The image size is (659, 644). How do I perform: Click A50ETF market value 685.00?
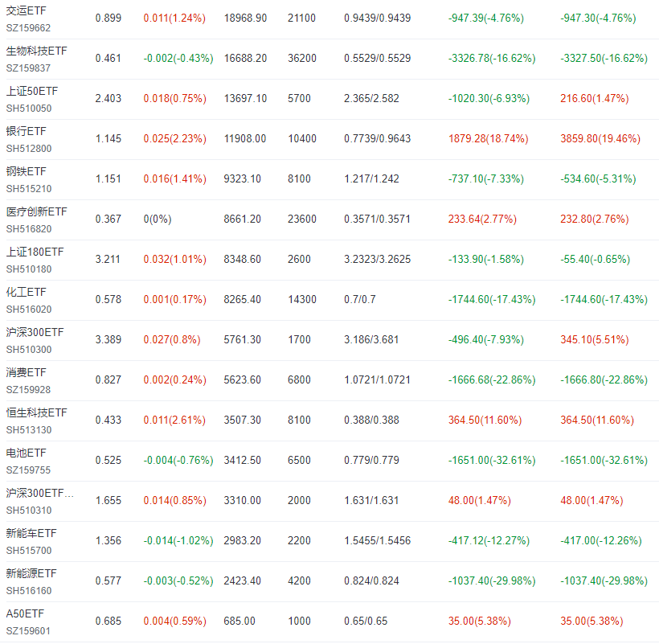pos(239,621)
